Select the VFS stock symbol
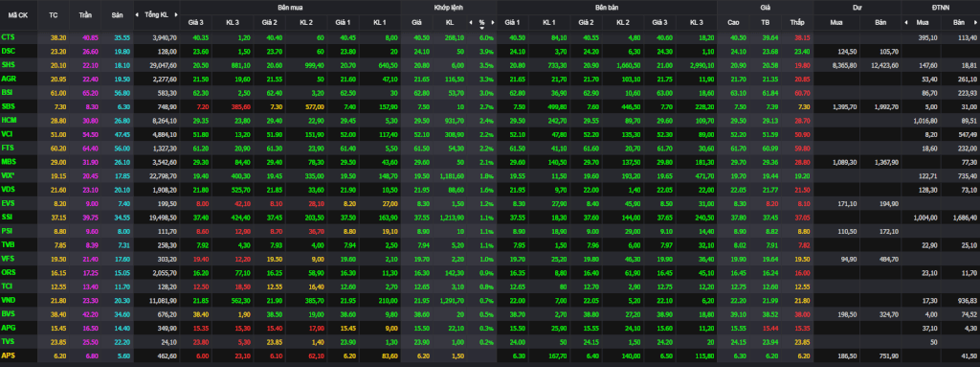Screen dimensions: 980x367 tap(8, 258)
